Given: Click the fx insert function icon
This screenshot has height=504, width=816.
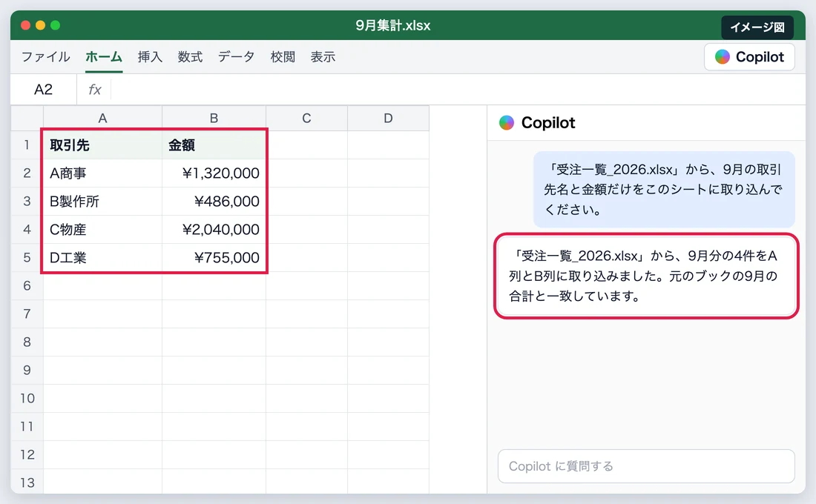Looking at the screenshot, I should (x=95, y=90).
